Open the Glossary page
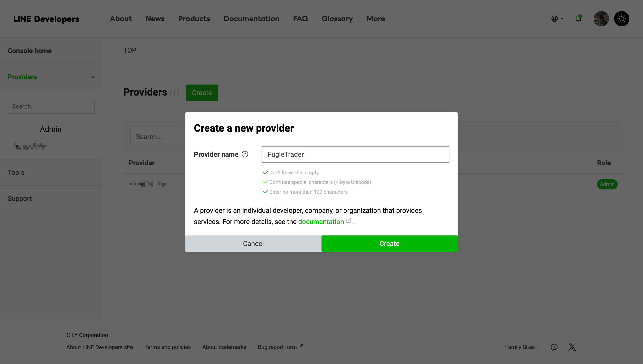The height and width of the screenshot is (364, 643). 337,19
